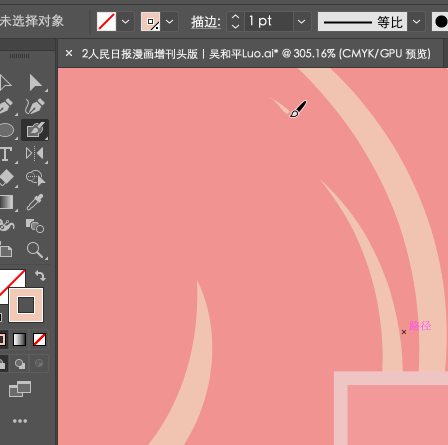
Task: Choose Draw Normal mode
Action: [x=3, y=364]
